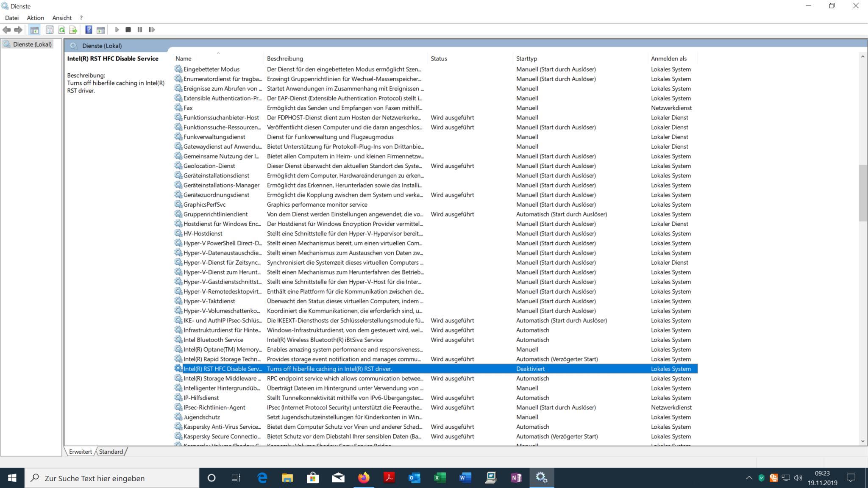Toggle the action pane toolbar icon

pos(100,30)
